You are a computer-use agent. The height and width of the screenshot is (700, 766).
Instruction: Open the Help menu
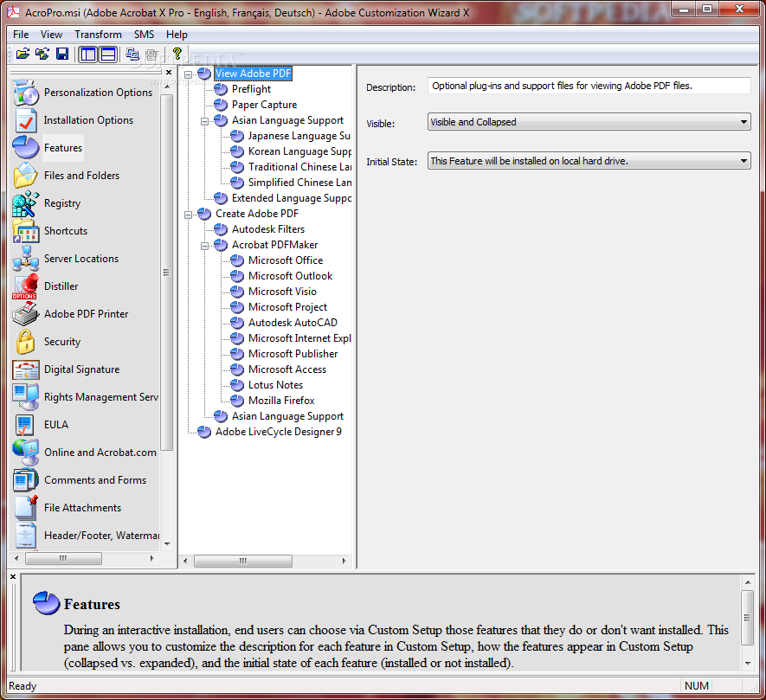(x=177, y=35)
